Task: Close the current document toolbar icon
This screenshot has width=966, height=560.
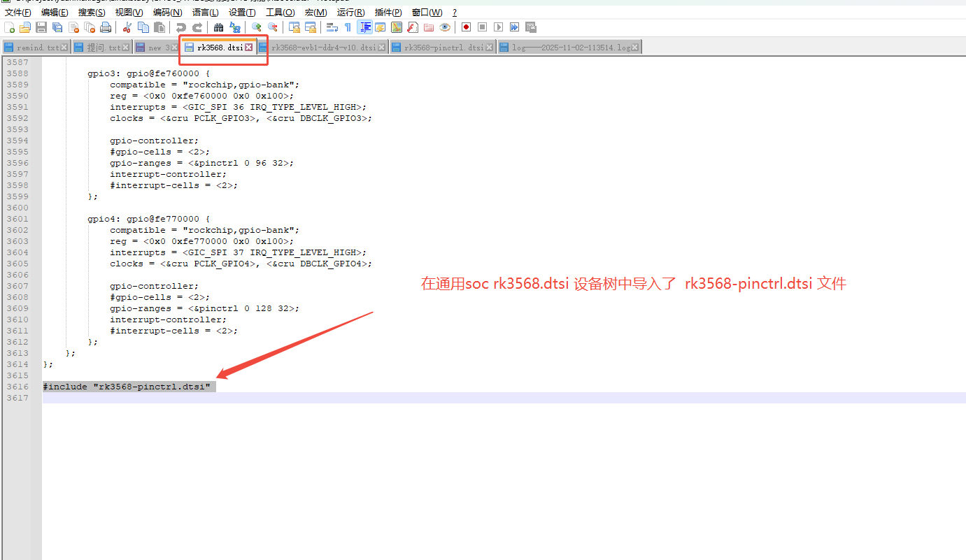Action: (73, 27)
